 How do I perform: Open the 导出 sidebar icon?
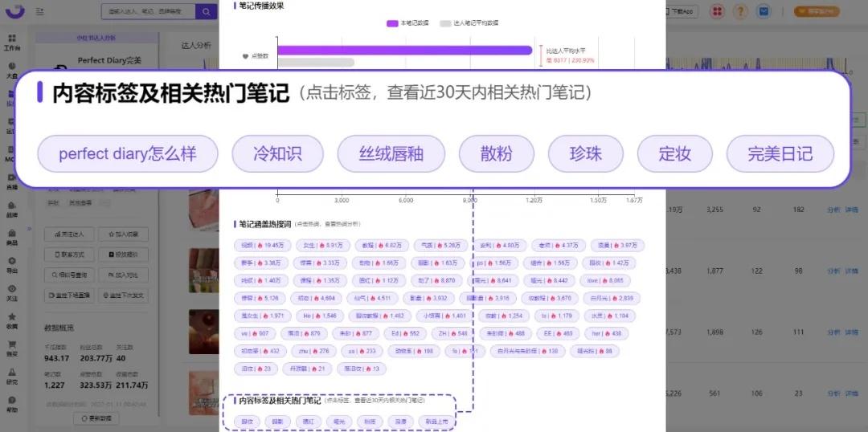tap(11, 264)
